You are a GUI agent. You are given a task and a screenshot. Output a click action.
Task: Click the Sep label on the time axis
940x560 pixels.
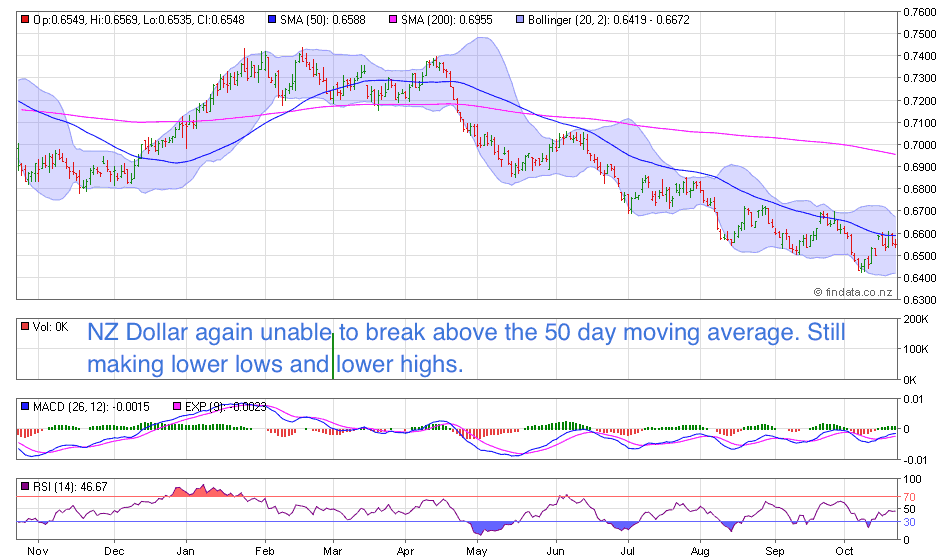click(x=775, y=551)
